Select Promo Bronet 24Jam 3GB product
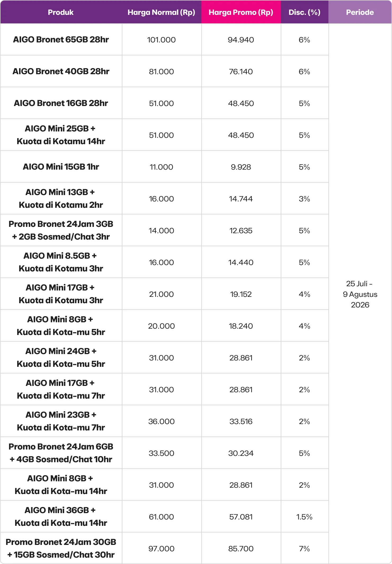The image size is (392, 564). click(61, 230)
